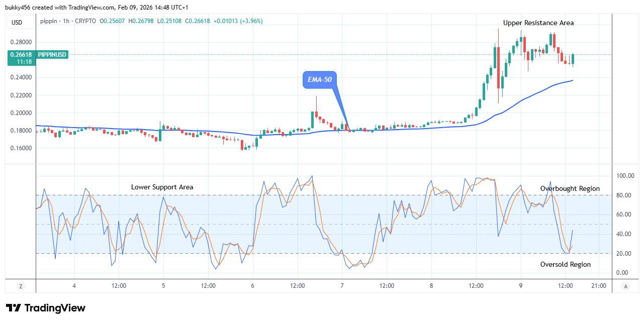Screen dimensions: 644x323
Task: Click the USD currency button
Action: 20,22
